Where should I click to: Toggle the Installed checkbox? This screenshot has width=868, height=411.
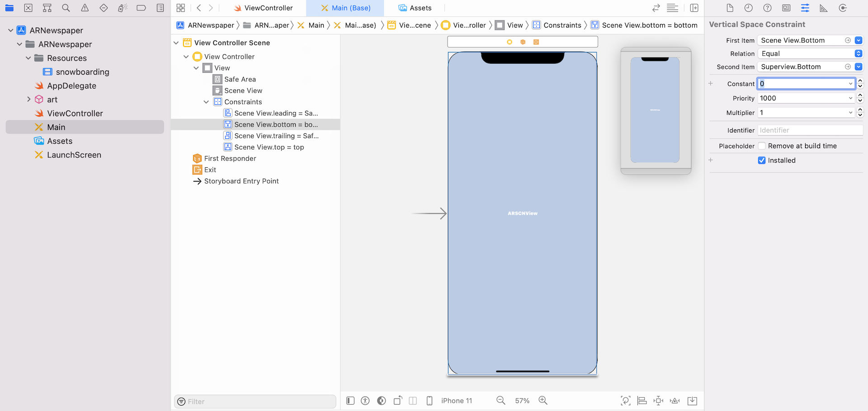[762, 161]
